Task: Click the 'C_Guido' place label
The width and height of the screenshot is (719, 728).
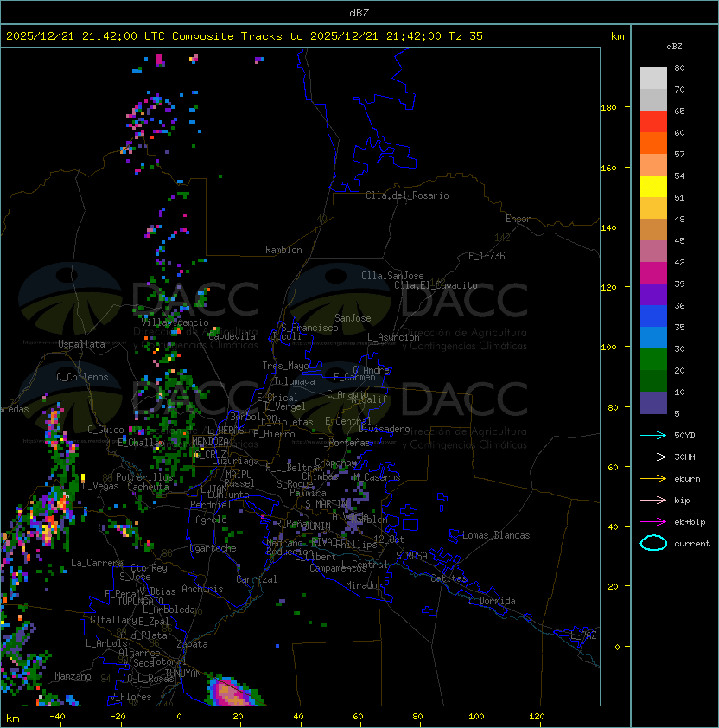Action: coord(105,430)
